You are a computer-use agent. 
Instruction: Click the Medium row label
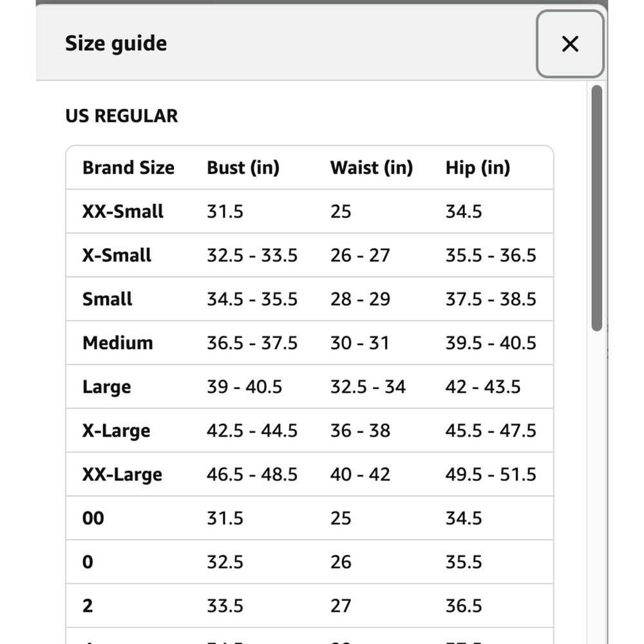(x=117, y=343)
